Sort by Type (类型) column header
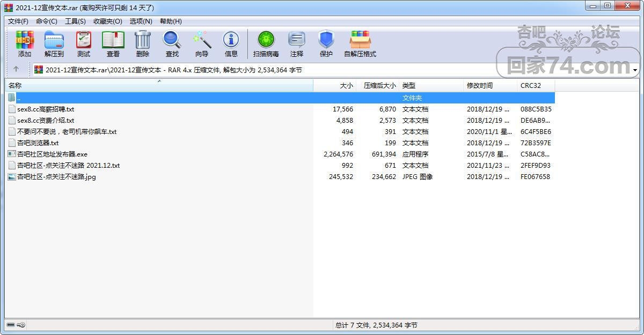Image resolution: width=644 pixels, height=335 pixels. pyautogui.click(x=431, y=85)
